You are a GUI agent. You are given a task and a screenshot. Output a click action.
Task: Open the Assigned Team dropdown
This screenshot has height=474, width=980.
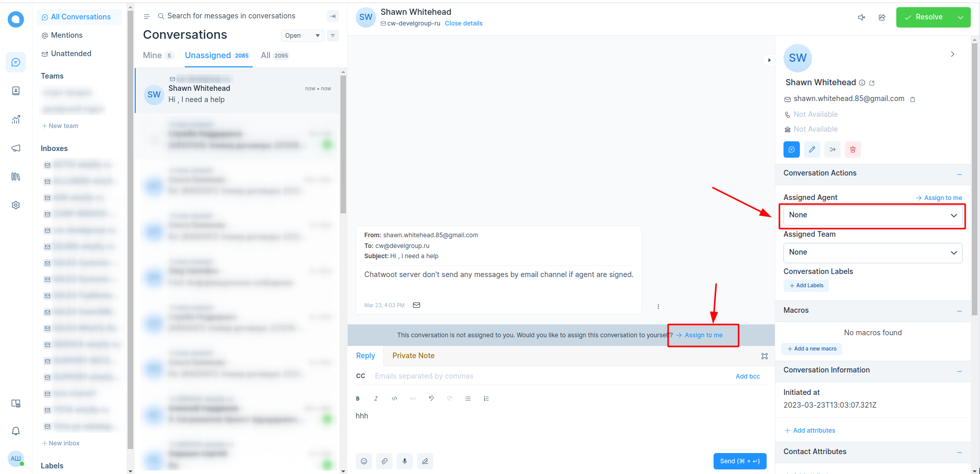(872, 253)
